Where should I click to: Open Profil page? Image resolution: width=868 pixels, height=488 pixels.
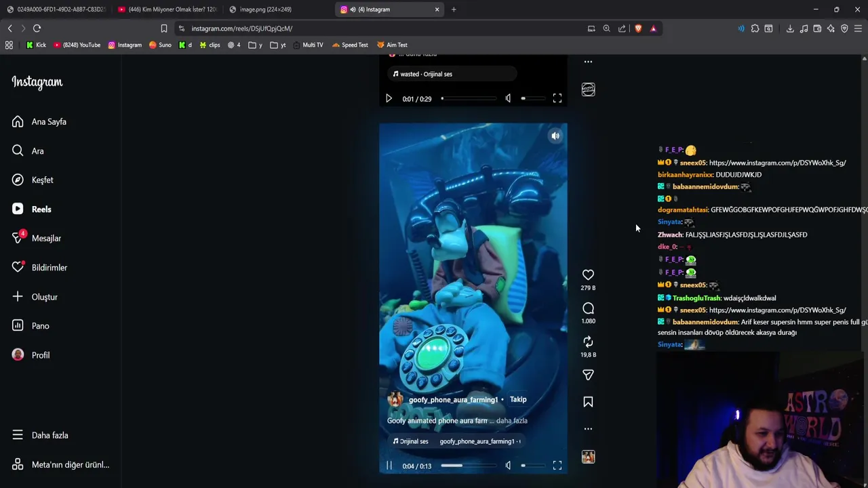pyautogui.click(x=31, y=355)
